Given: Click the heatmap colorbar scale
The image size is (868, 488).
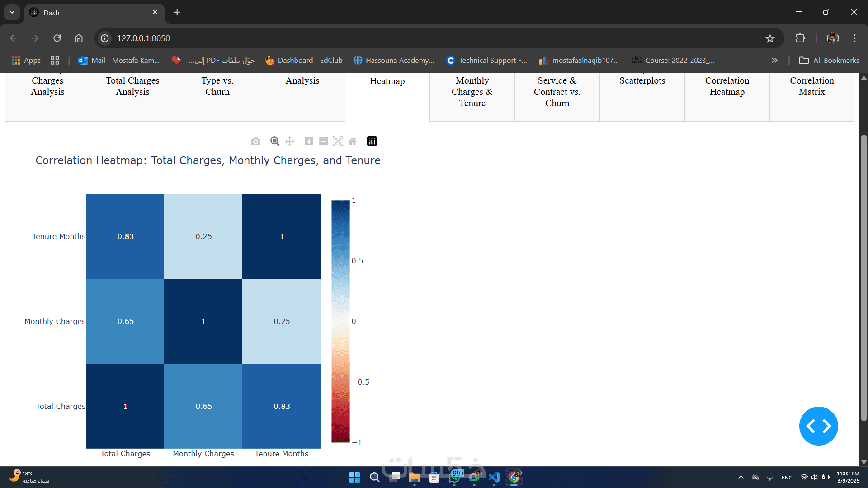Looking at the screenshot, I should (340, 321).
